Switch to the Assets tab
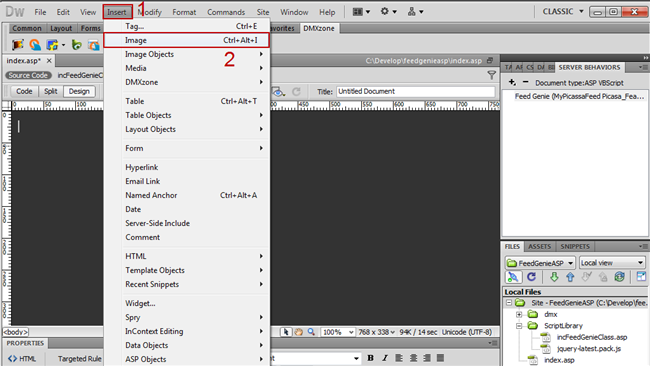The height and width of the screenshot is (366, 650). point(539,247)
